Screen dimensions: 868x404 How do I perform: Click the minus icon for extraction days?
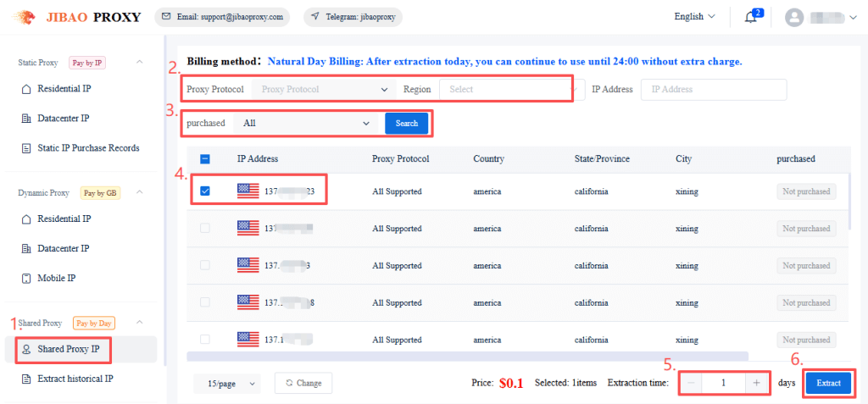point(692,383)
